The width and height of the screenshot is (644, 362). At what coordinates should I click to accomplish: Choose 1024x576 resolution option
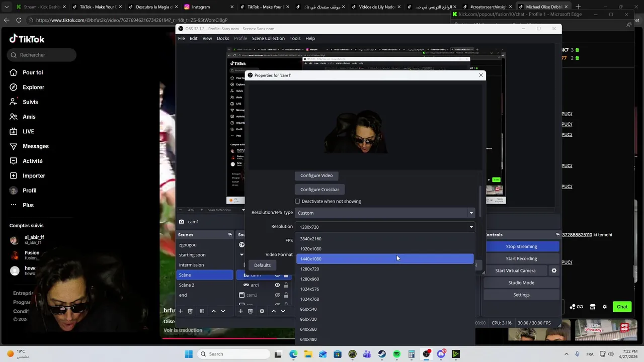(x=385, y=289)
